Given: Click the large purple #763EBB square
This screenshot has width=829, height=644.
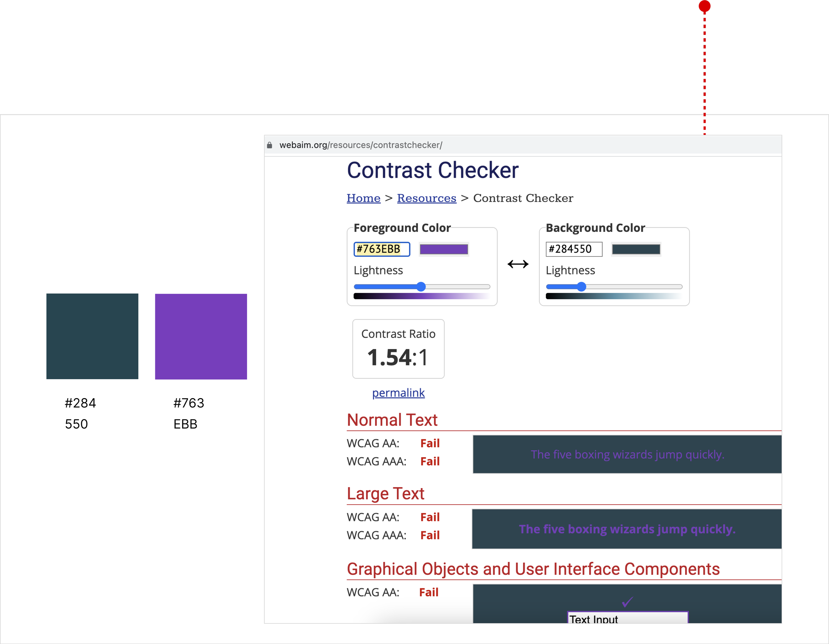Looking at the screenshot, I should click(201, 336).
